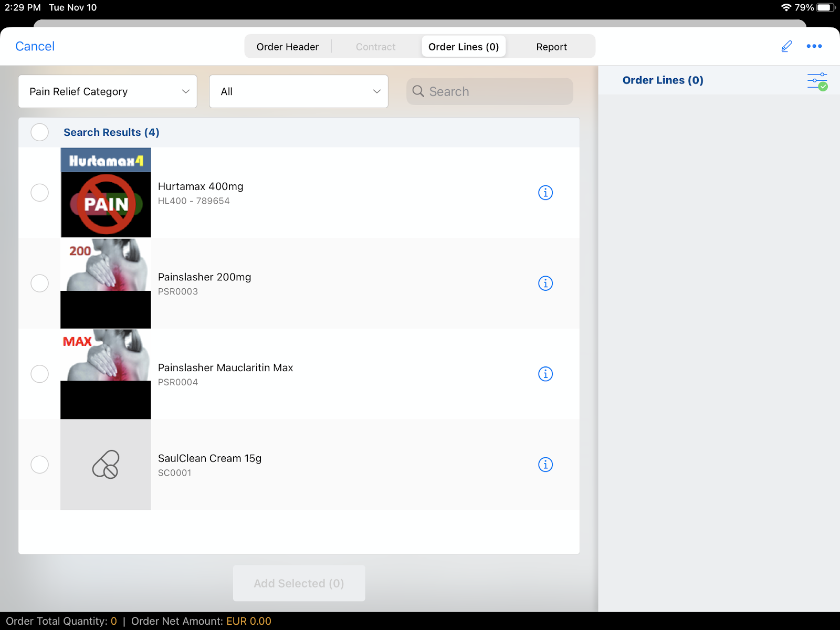This screenshot has width=840, height=630.
Task: Open info for Painslasher Mauclaritin Max
Action: (x=545, y=374)
